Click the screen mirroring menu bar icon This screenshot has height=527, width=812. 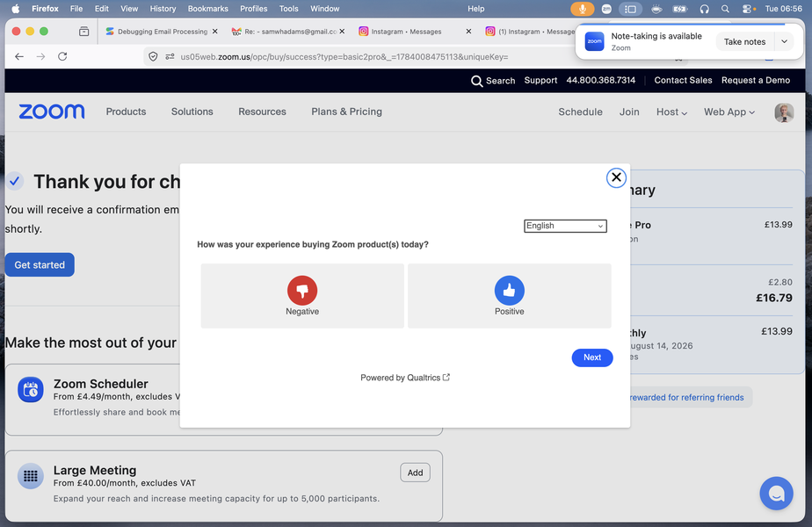[x=630, y=9]
